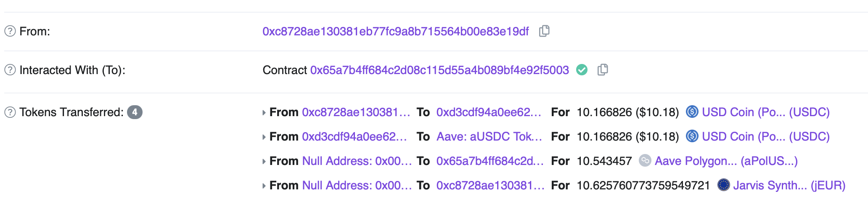This screenshot has width=868, height=202.
Task: Copy the From address to clipboard
Action: pos(544,31)
